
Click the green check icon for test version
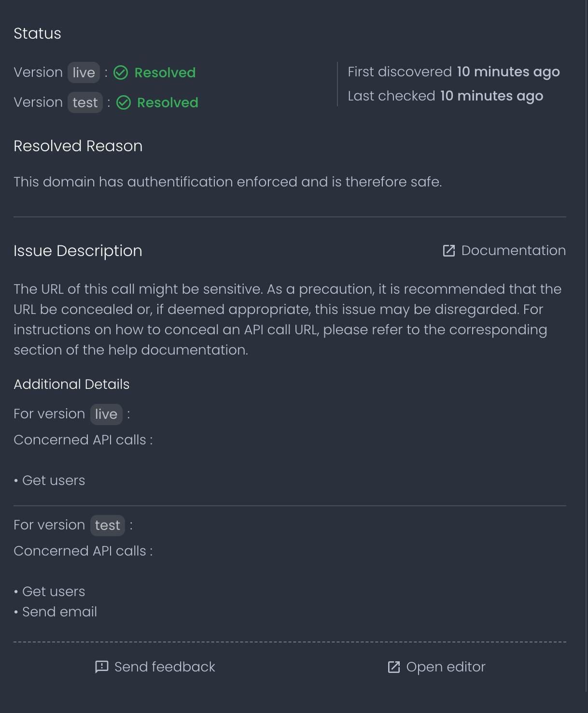tap(124, 103)
